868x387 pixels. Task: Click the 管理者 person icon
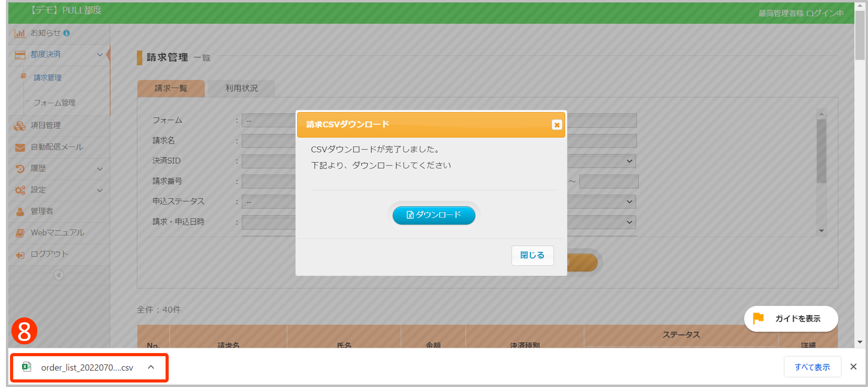pos(20,211)
